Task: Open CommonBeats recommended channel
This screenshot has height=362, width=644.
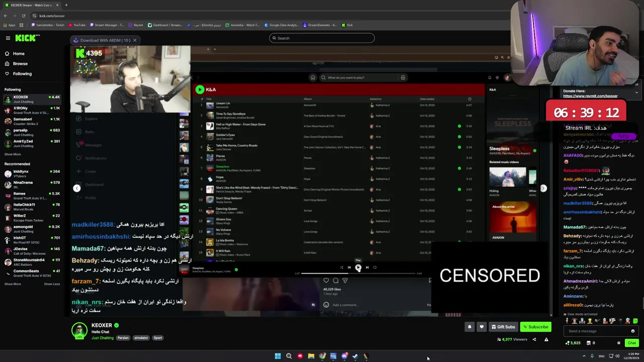Action: coord(32,273)
